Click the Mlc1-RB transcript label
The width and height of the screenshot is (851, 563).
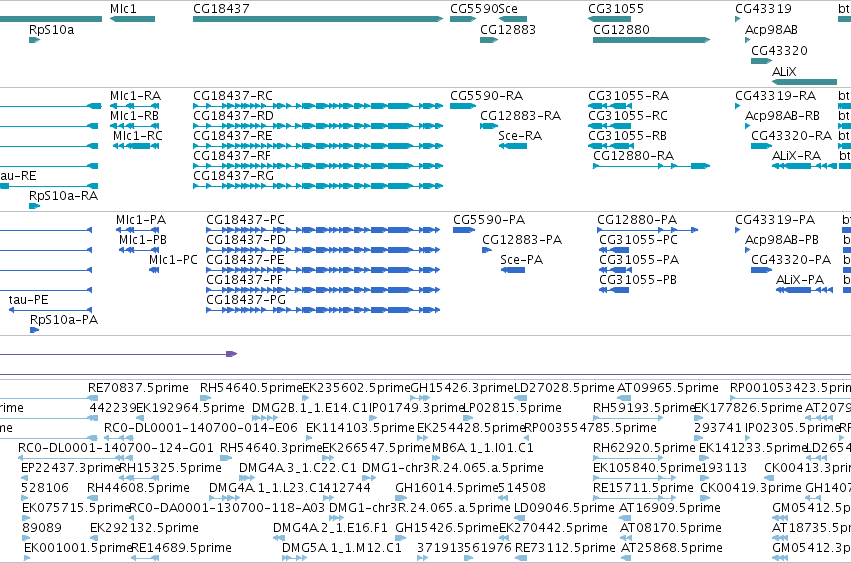(x=135, y=116)
